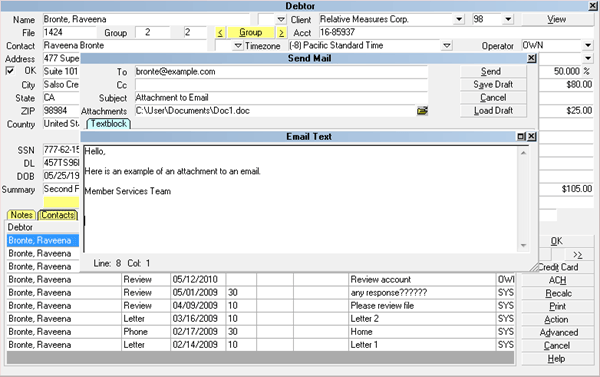600x377 pixels.
Task: Go to previous group member arrow
Action: [x=220, y=33]
